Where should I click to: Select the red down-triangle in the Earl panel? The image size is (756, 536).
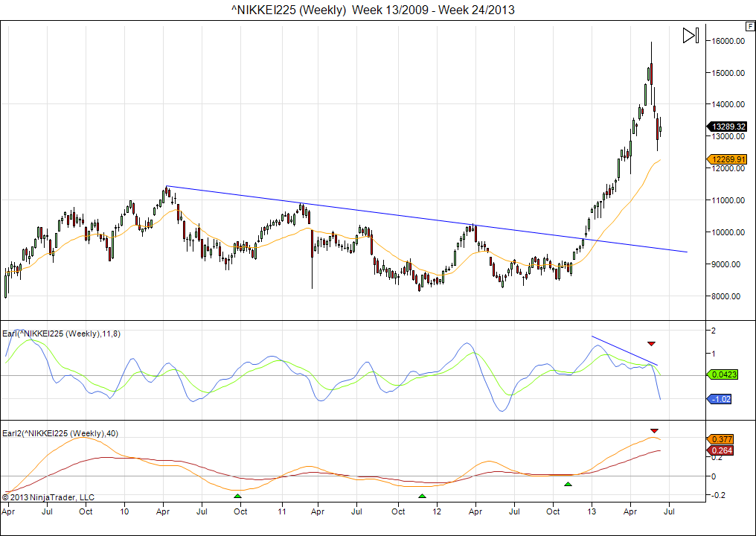pos(651,343)
